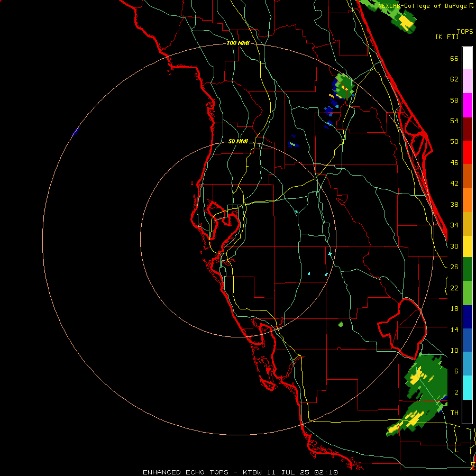This screenshot has height=476, width=476.
Task: Click the 'TH' legend label
Action: coord(454,413)
